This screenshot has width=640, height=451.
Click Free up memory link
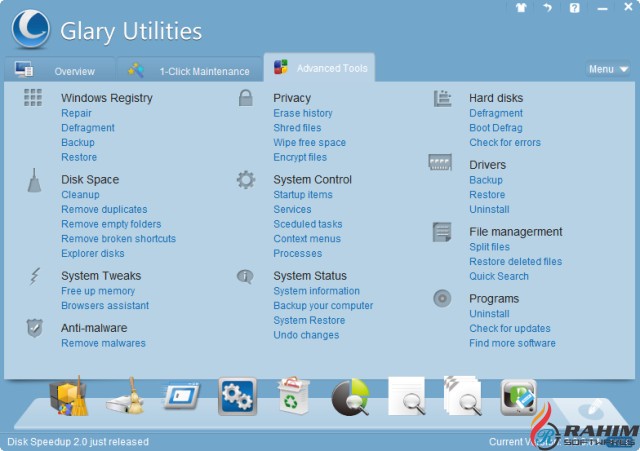click(98, 291)
